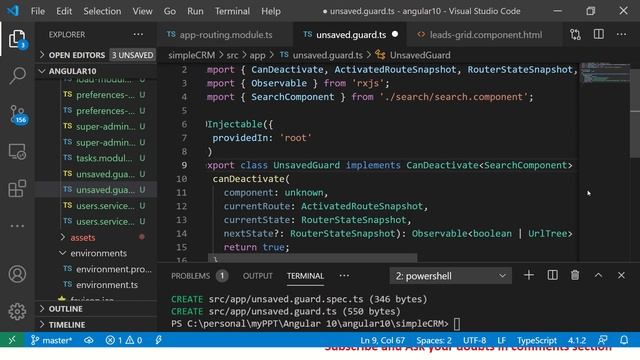Open remote window indicator in status bar
The image size is (640, 360).
(x=12, y=340)
